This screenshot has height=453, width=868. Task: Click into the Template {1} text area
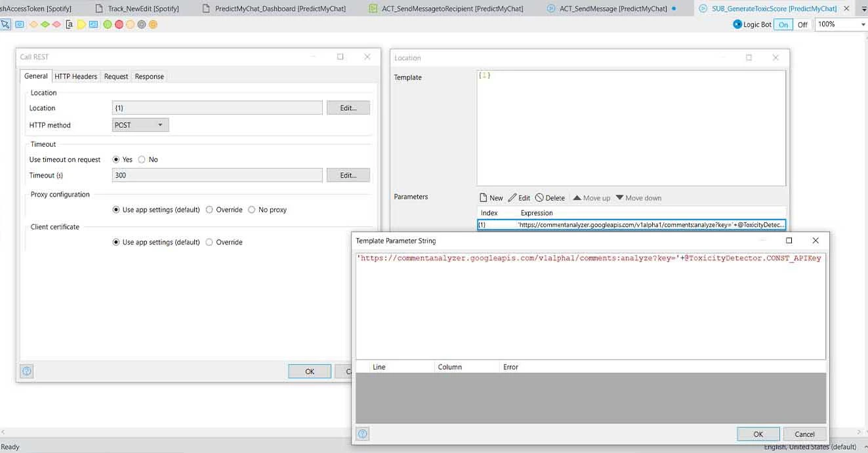point(631,128)
